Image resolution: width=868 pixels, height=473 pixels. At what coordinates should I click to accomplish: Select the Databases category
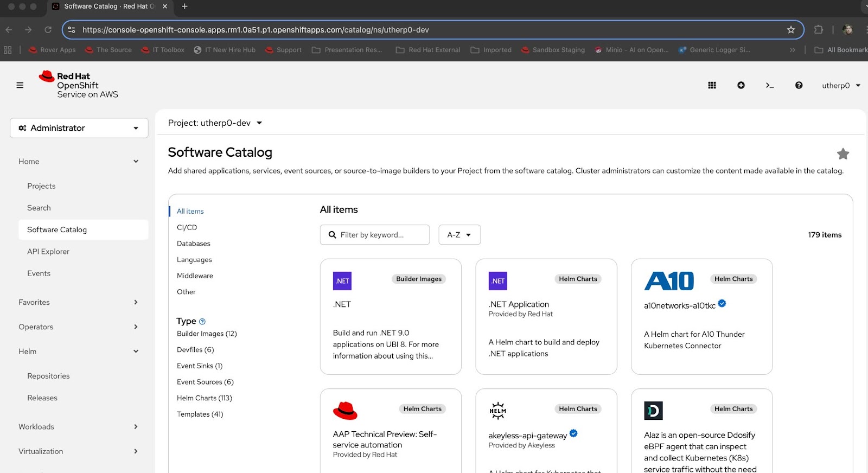click(194, 244)
